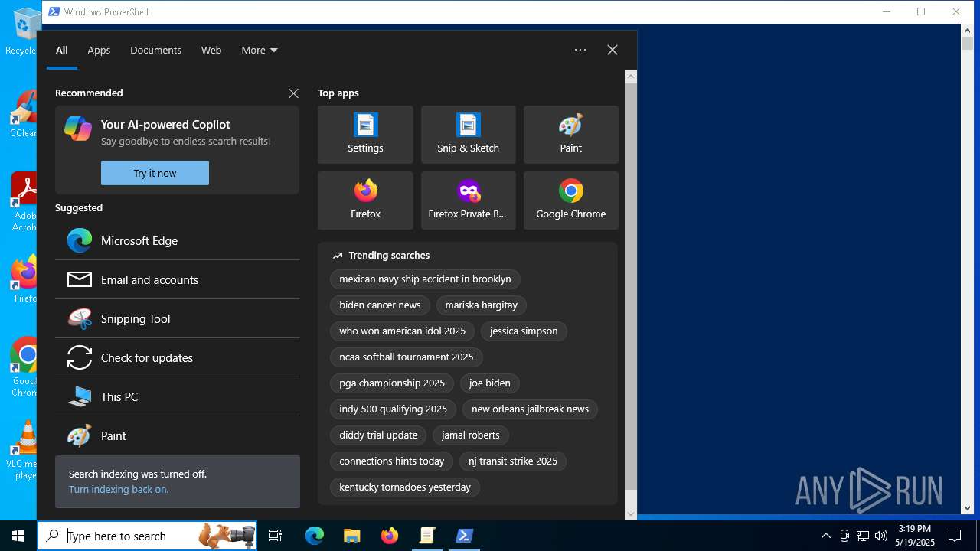This screenshot has height=551, width=980.
Task: Open search options ellipsis menu
Action: pyautogui.click(x=580, y=50)
